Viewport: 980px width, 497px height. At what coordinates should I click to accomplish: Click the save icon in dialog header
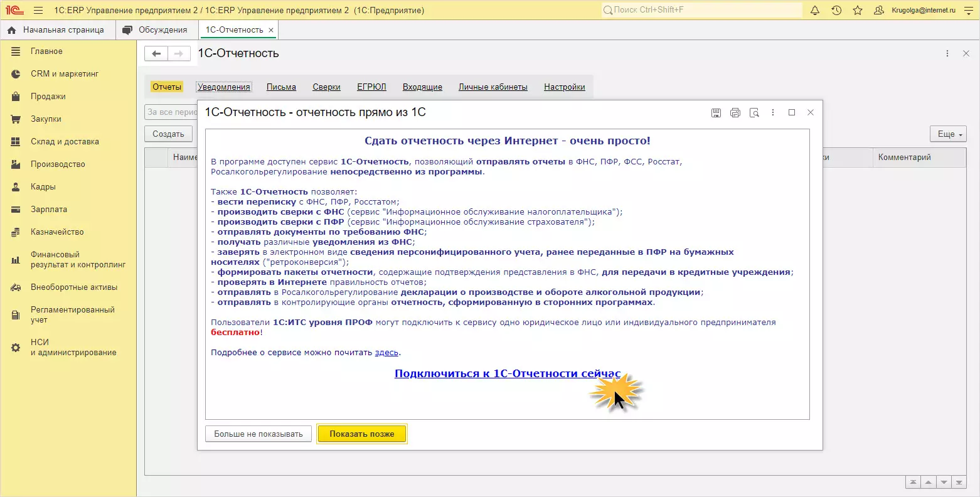(x=716, y=113)
